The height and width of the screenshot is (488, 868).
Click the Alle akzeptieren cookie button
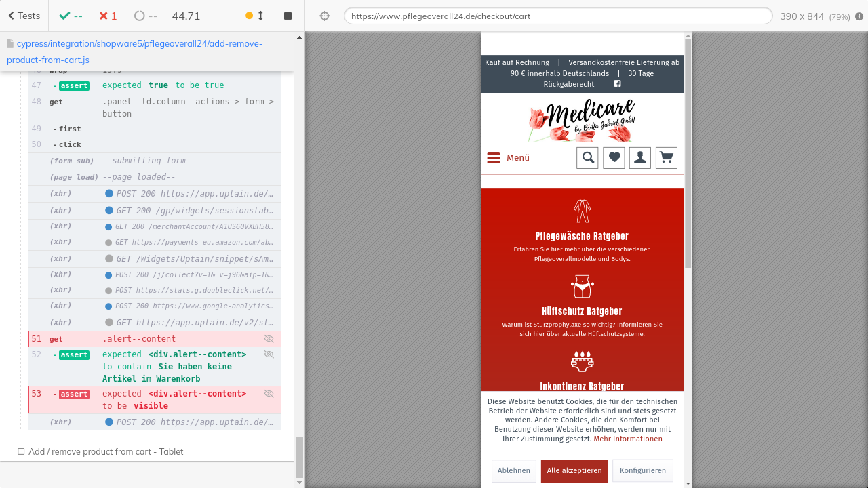[x=574, y=470]
